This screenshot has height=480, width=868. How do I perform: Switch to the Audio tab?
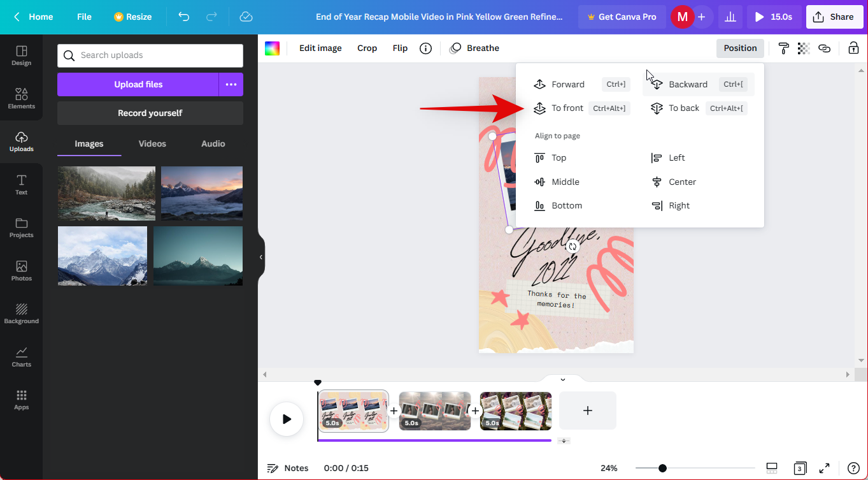pyautogui.click(x=213, y=144)
